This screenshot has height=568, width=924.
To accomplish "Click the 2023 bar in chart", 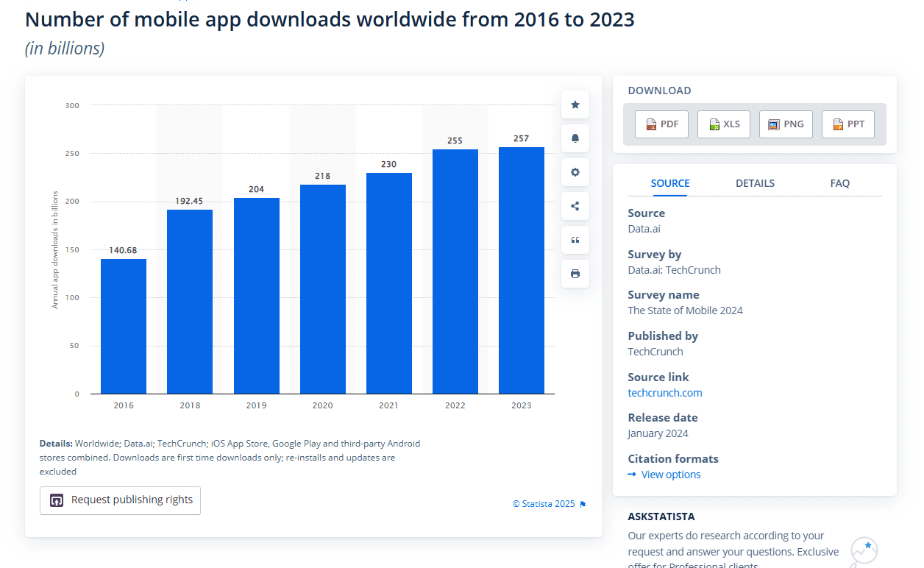I will 521,271.
